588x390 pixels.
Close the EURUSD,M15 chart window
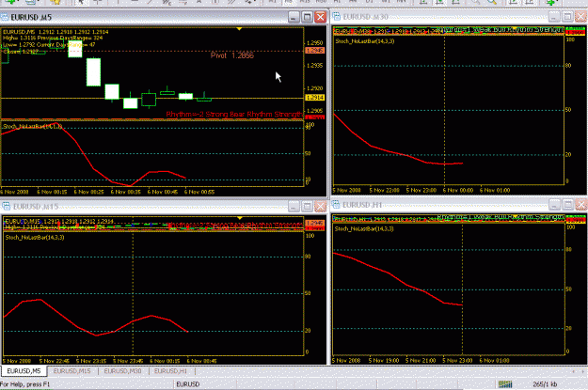[x=320, y=206]
